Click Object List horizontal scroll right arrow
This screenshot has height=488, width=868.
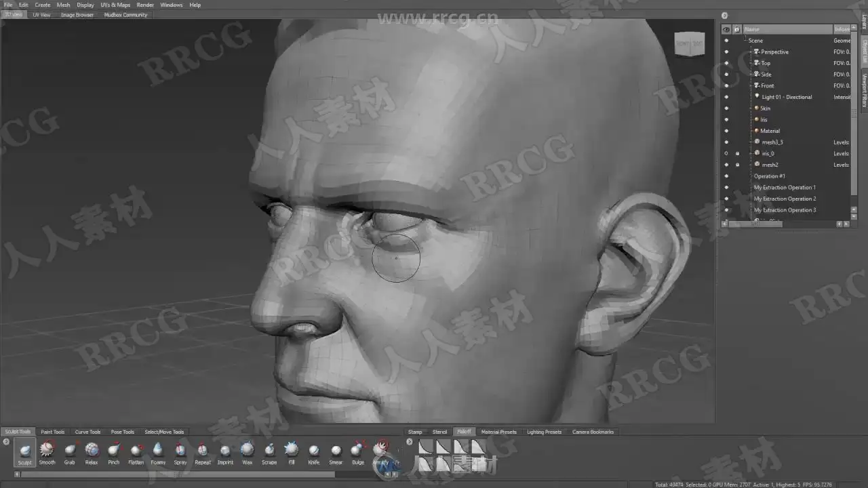pos(846,224)
